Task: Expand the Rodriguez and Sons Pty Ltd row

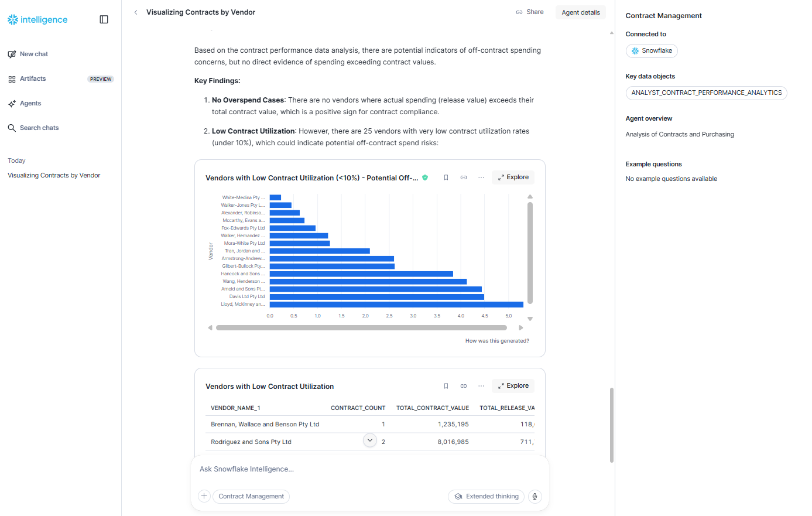Action: pos(369,440)
